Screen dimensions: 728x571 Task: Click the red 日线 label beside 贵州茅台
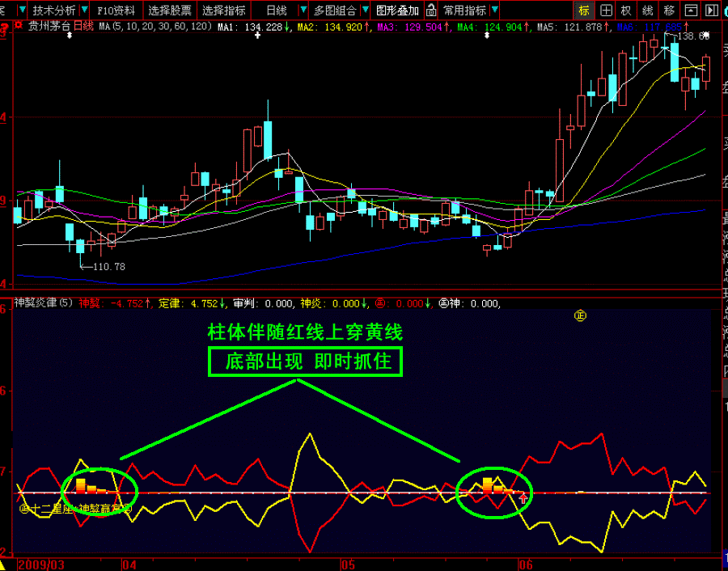click(83, 26)
